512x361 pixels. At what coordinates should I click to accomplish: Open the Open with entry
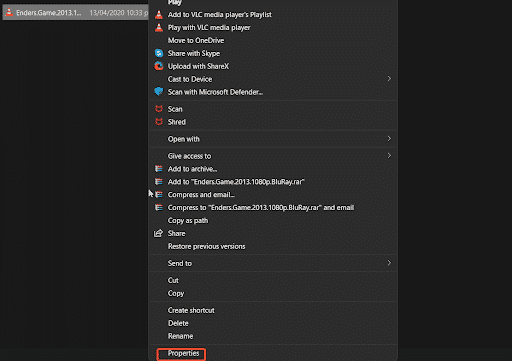(184, 139)
